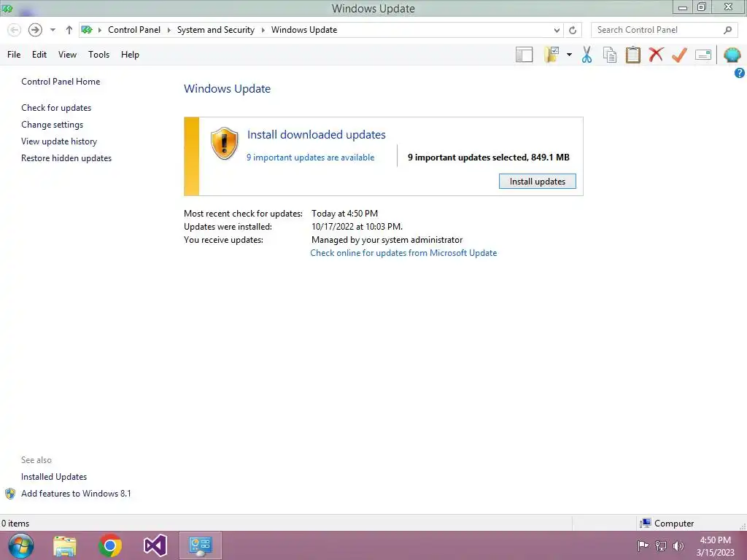Screen dimensions: 747x560
Task: Open the recent locations dropdown arrow
Action: coord(53,30)
